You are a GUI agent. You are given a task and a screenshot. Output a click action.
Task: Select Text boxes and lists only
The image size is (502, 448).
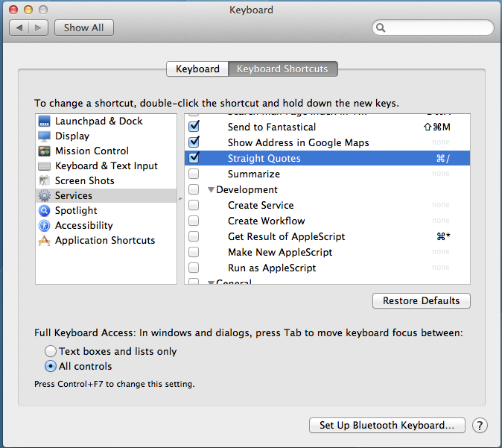51,351
